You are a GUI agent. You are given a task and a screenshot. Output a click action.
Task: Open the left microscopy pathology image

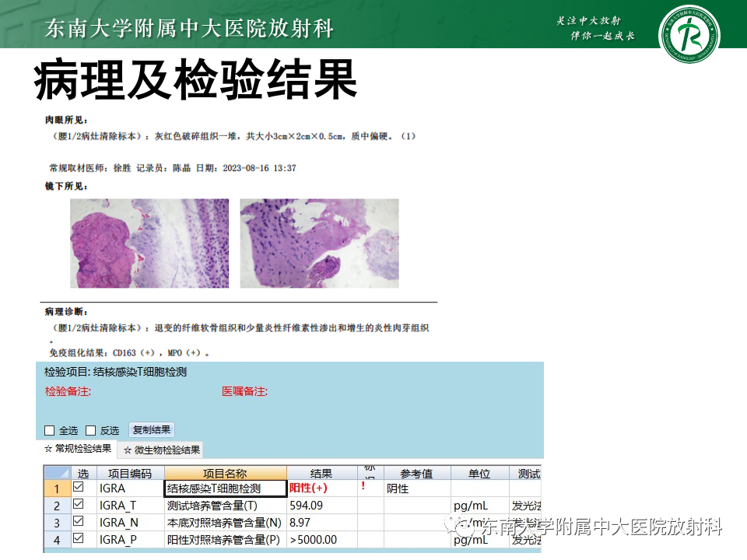pyautogui.click(x=149, y=243)
